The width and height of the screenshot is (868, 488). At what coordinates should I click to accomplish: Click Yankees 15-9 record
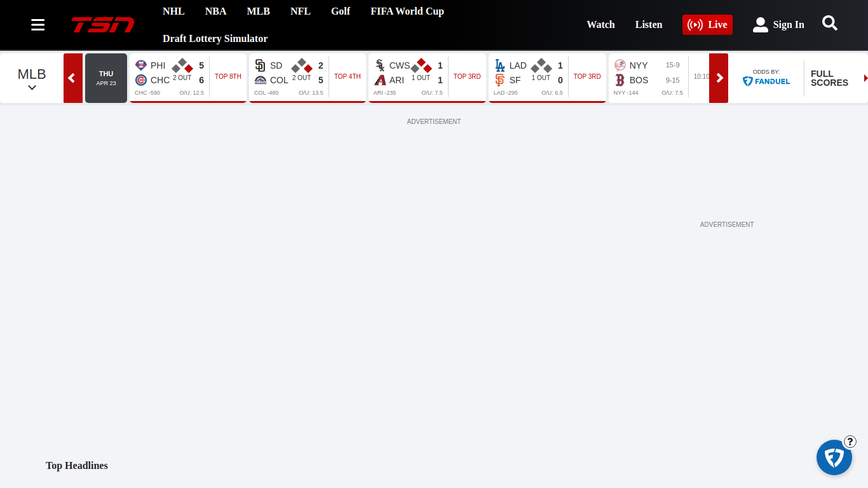[672, 65]
